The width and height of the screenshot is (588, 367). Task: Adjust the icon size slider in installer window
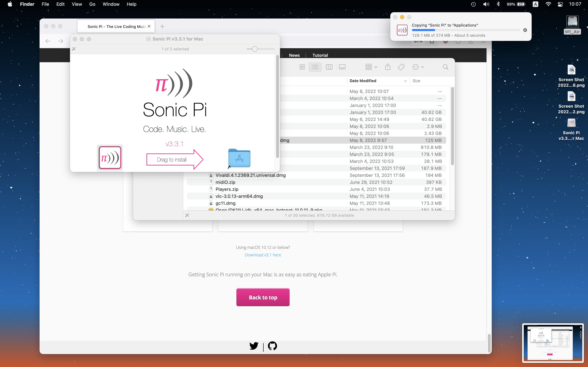click(x=254, y=49)
